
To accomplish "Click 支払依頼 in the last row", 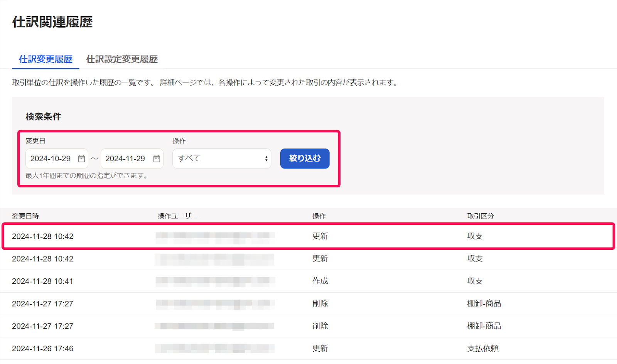I will (x=483, y=349).
